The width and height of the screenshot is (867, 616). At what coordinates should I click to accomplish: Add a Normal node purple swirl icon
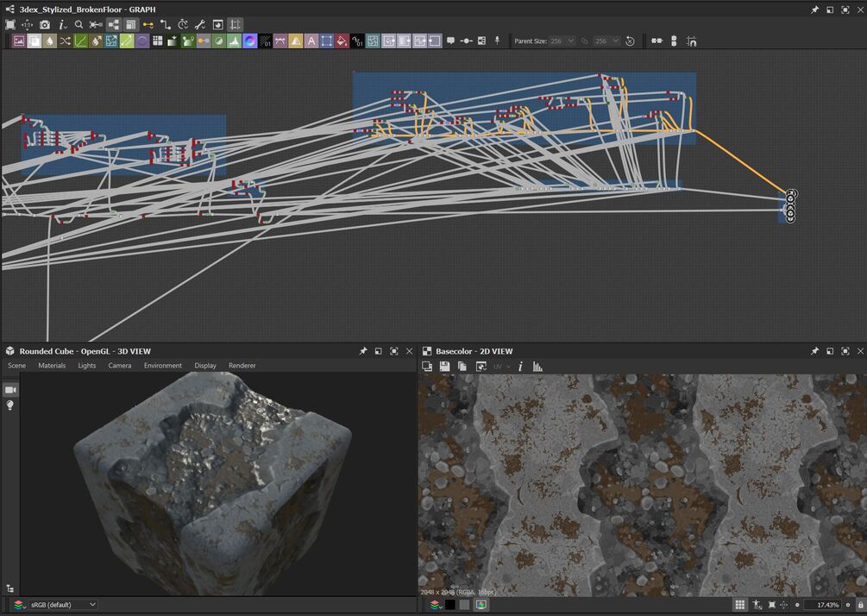(250, 41)
